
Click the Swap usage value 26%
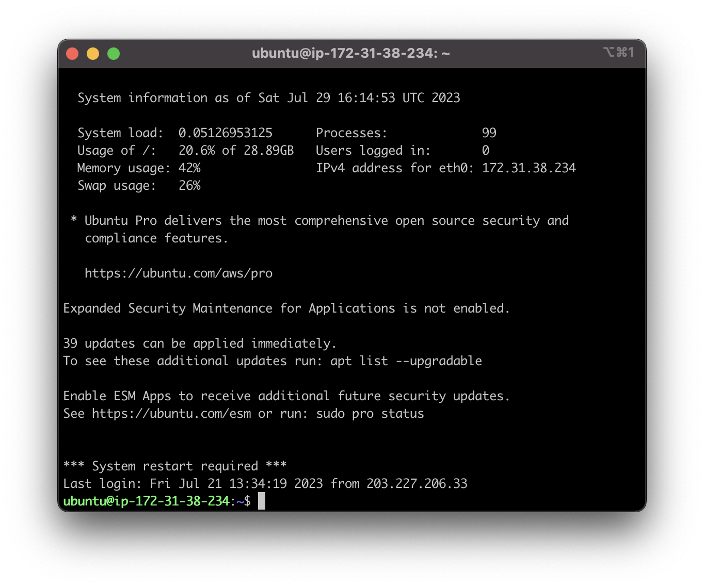click(x=189, y=186)
